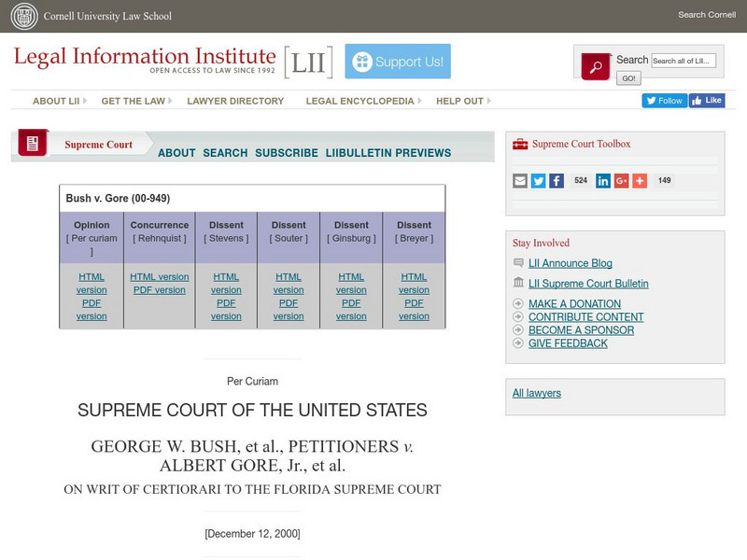747x560 pixels.
Task: Click the GO! search button
Action: pos(628,78)
